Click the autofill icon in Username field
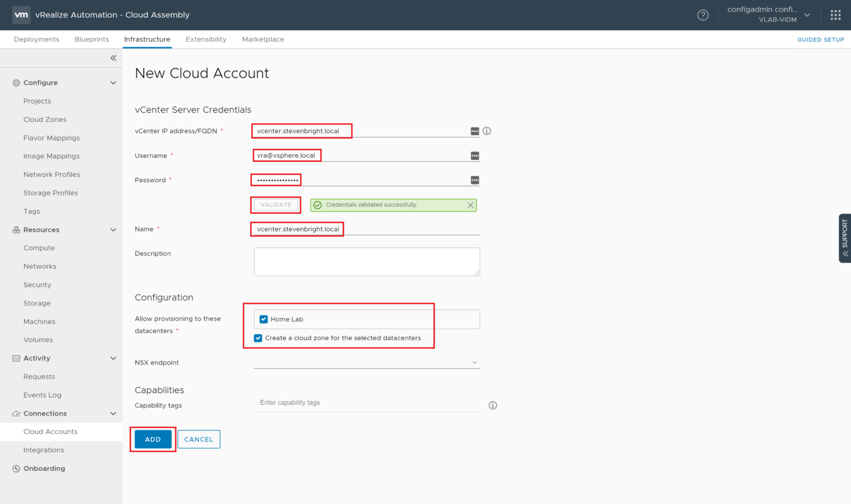This screenshot has width=851, height=504. (475, 156)
